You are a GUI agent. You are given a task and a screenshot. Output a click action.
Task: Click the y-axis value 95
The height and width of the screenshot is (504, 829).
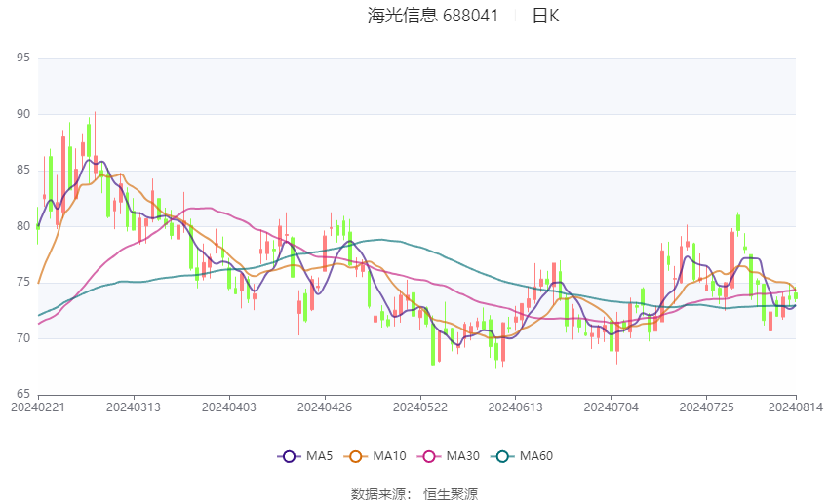[23, 58]
